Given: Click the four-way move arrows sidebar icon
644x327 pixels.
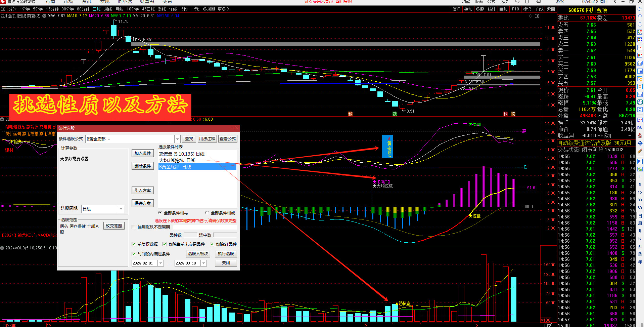Looking at the screenshot, I should [640, 144].
